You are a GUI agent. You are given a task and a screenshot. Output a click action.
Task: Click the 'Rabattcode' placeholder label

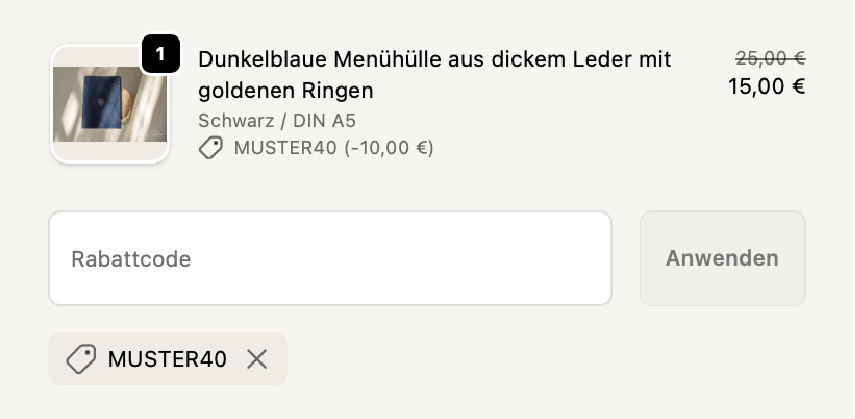click(131, 259)
